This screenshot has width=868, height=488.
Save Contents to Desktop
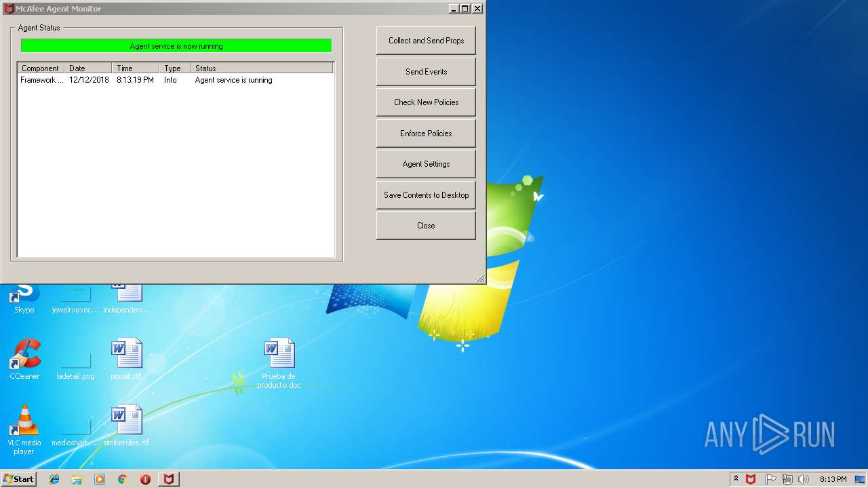click(426, 195)
